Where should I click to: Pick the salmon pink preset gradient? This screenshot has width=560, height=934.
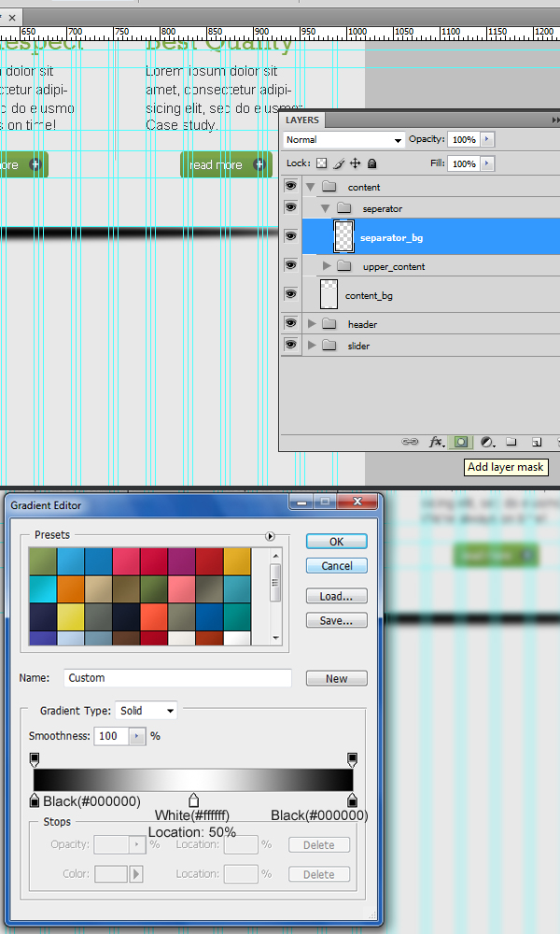(181, 589)
